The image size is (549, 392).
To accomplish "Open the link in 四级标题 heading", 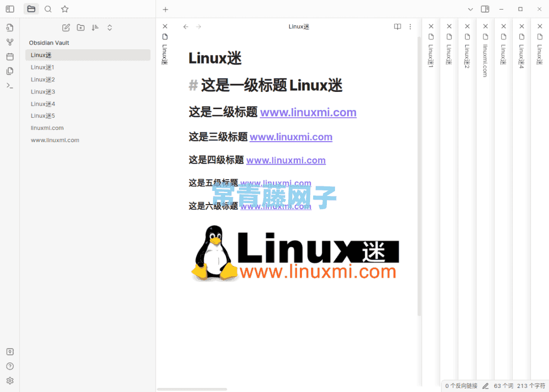I will (286, 160).
